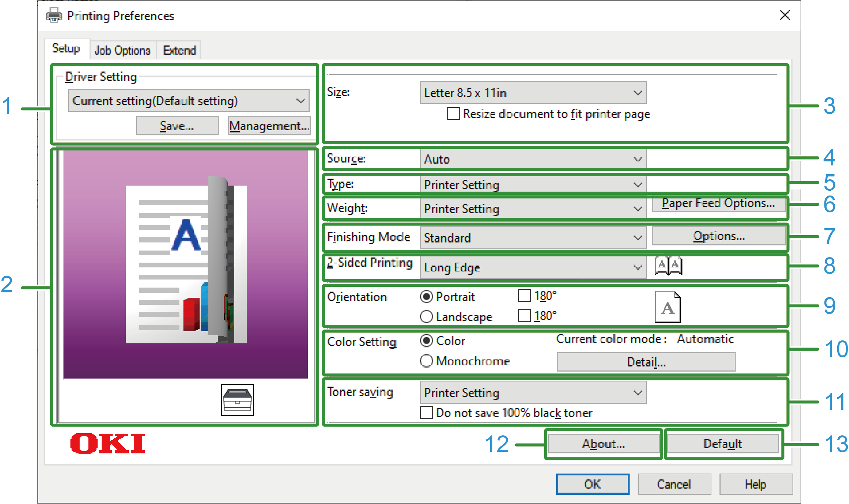Choose Monochrome color setting
Image resolution: width=849 pixels, height=504 pixels.
[426, 361]
